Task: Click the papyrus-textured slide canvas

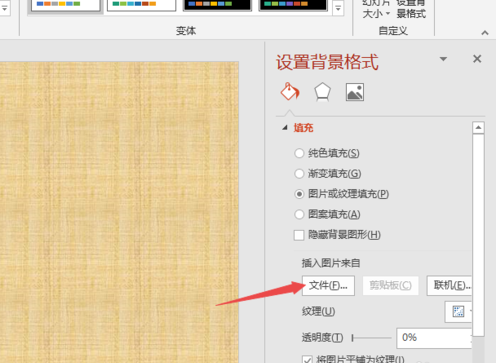Action: tap(119, 212)
